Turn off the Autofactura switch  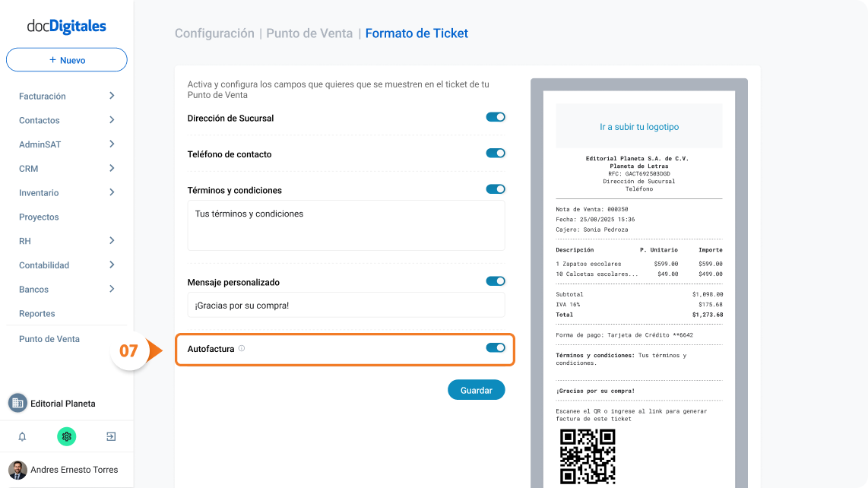(496, 348)
